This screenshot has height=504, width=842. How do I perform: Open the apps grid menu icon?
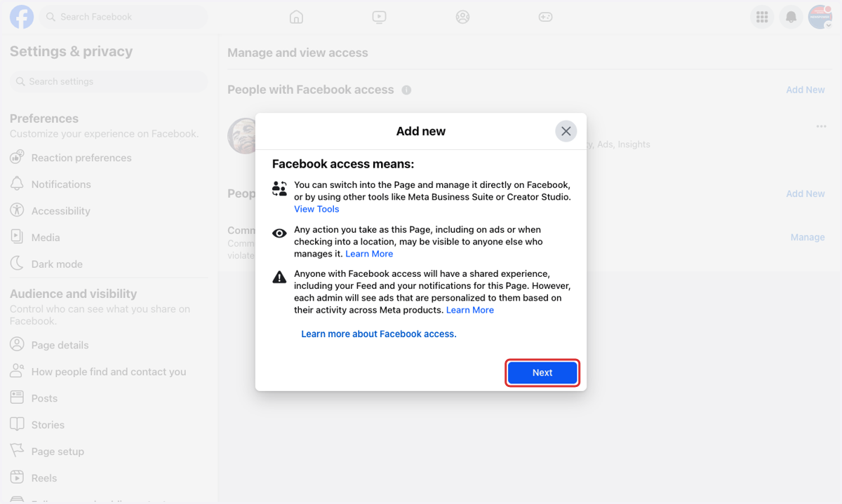[x=762, y=17]
